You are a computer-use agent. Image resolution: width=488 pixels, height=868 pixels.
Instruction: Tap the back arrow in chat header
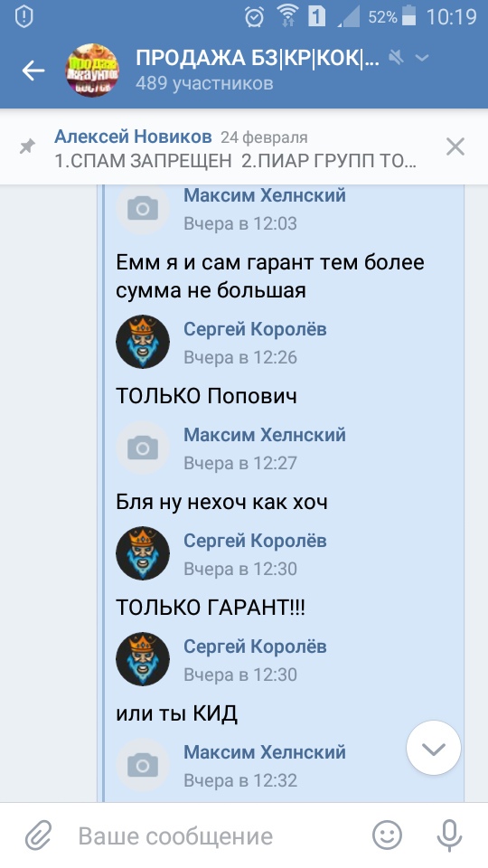33,71
